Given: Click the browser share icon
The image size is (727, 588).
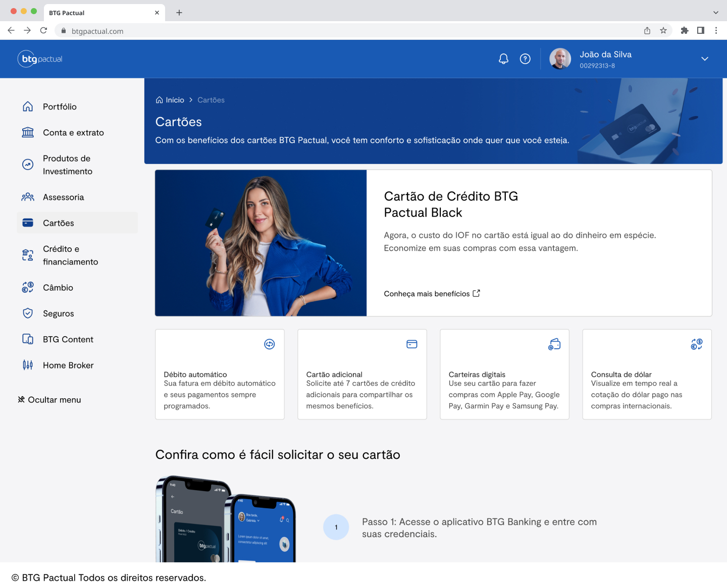Looking at the screenshot, I should tap(647, 31).
